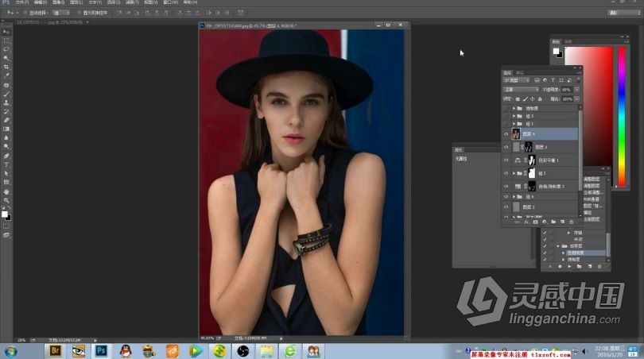
Task: Hide the 图层 4 layer
Action: [506, 133]
